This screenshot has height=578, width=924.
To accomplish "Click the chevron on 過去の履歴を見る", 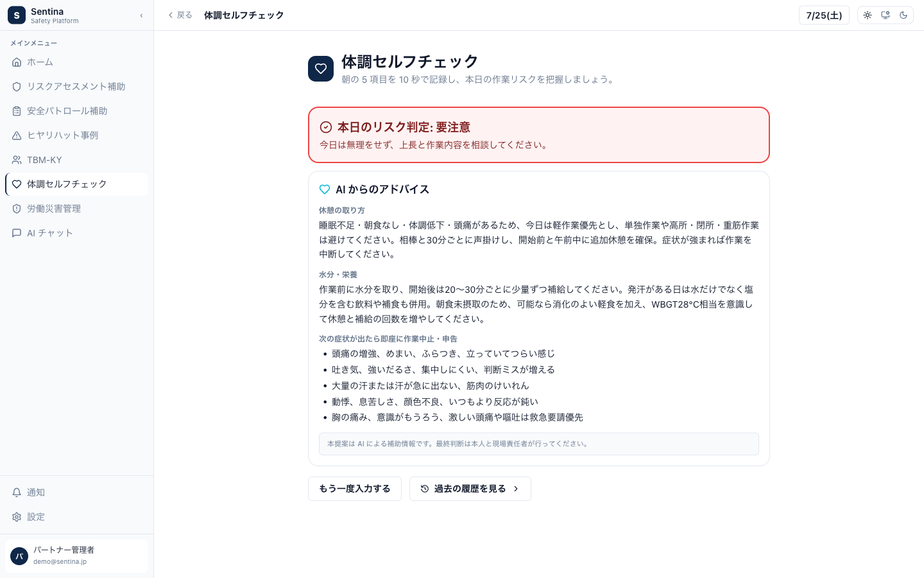I will coord(516,489).
